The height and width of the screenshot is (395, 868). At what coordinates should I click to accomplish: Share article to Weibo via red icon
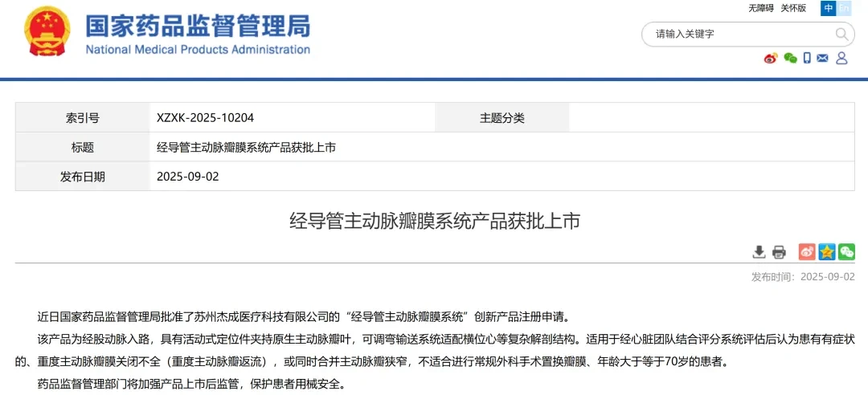(x=807, y=252)
